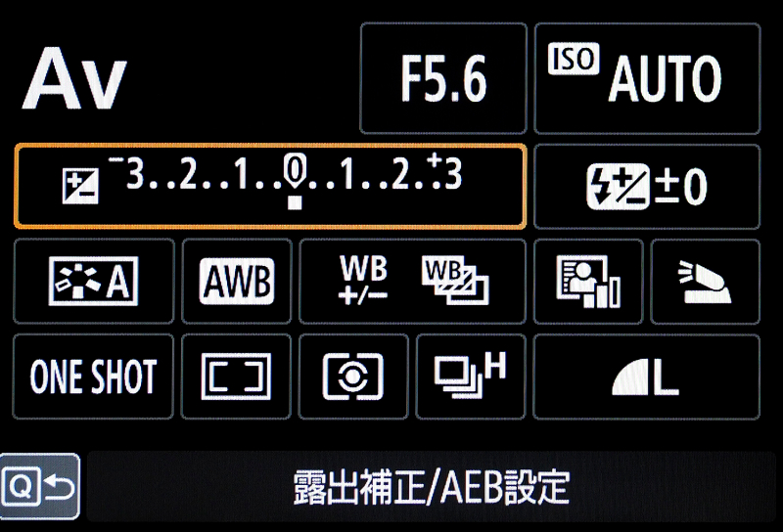Tap the flash exposure compensation ±0 box

click(x=647, y=187)
